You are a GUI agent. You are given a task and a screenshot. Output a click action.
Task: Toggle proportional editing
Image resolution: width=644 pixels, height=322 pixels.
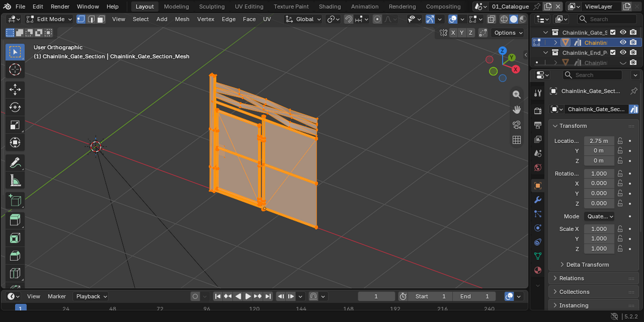(x=377, y=19)
